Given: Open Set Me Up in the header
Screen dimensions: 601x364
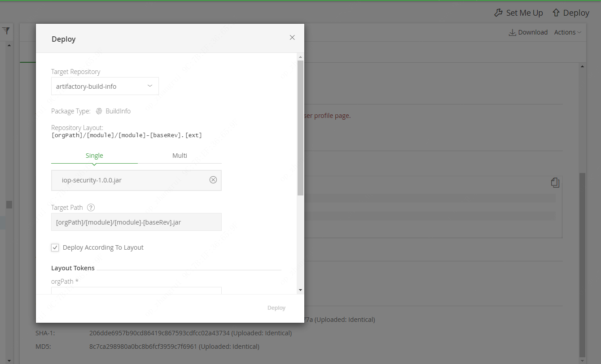Looking at the screenshot, I should point(518,13).
